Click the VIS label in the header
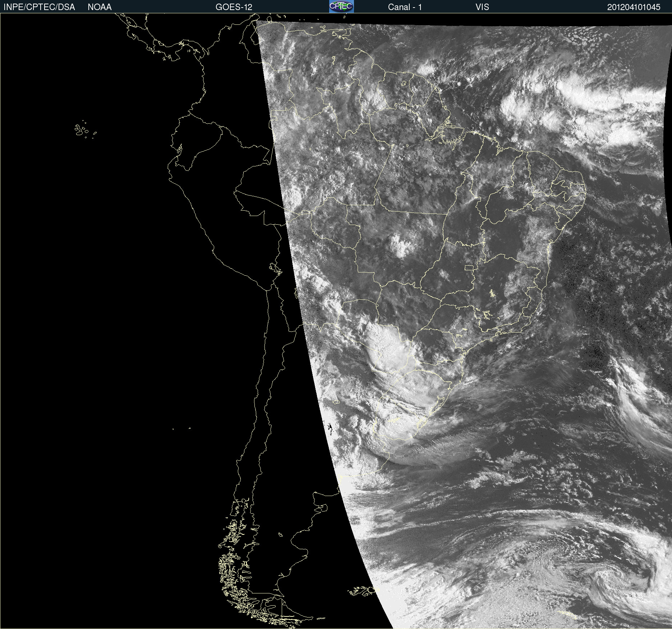 [x=482, y=7]
